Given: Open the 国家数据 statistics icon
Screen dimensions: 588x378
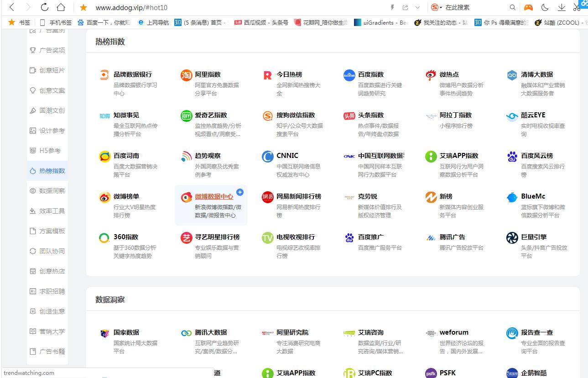Looking at the screenshot, I should [x=105, y=333].
